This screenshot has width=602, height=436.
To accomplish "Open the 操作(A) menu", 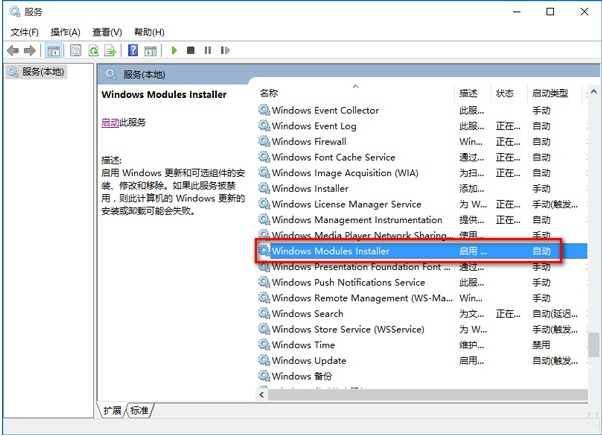I will click(66, 32).
